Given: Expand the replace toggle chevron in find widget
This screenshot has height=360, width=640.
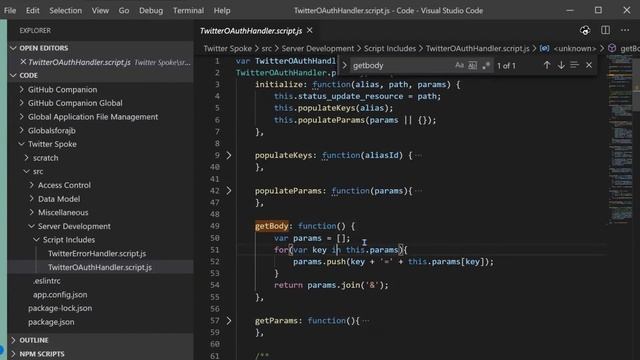Looking at the screenshot, I should (x=344, y=65).
